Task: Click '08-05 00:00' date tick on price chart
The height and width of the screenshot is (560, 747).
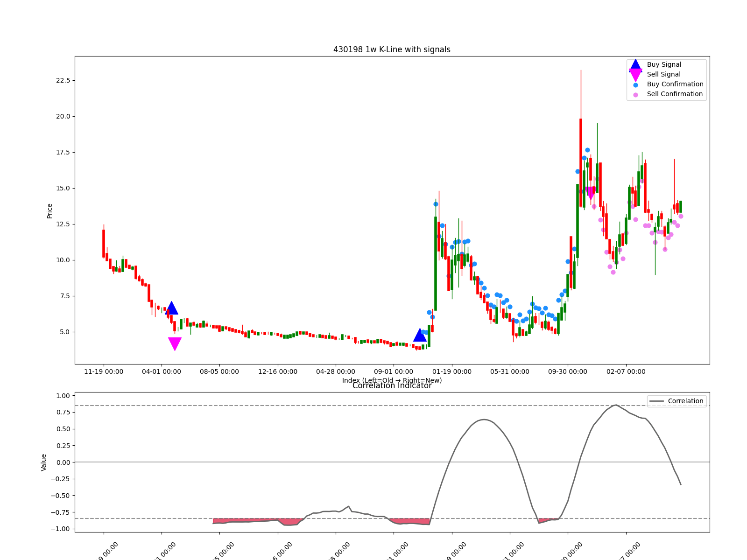Action: click(219, 372)
